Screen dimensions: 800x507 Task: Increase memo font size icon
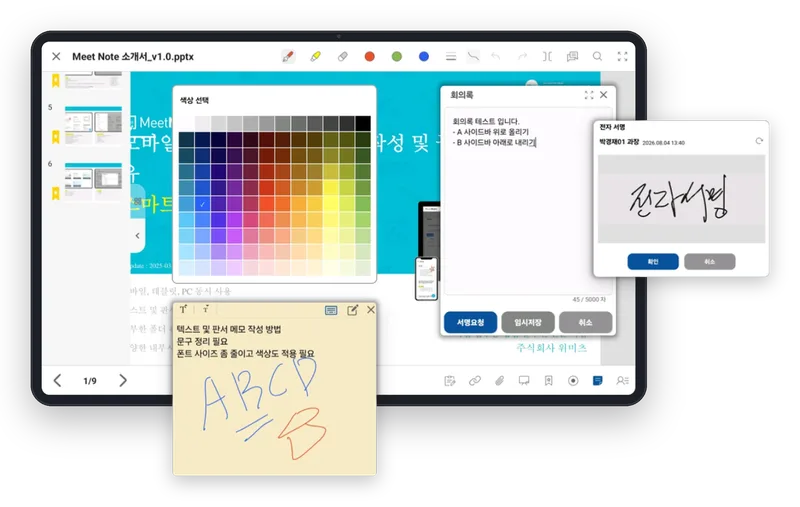pyautogui.click(x=184, y=309)
